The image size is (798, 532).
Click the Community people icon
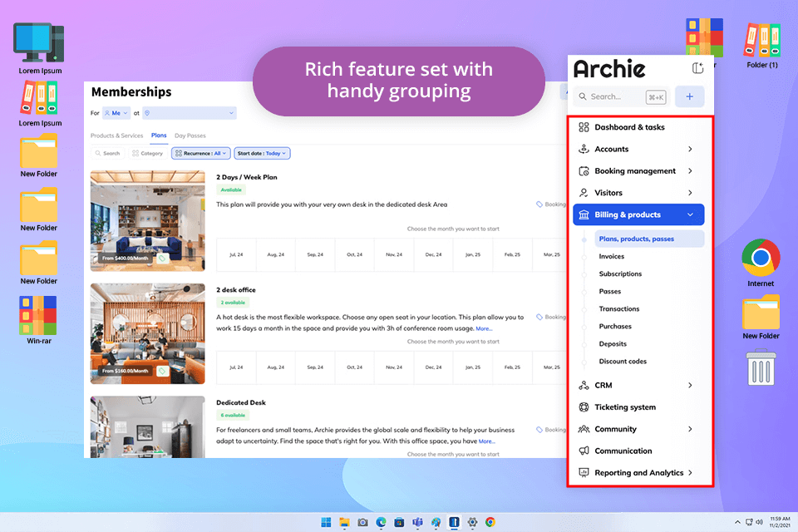584,429
